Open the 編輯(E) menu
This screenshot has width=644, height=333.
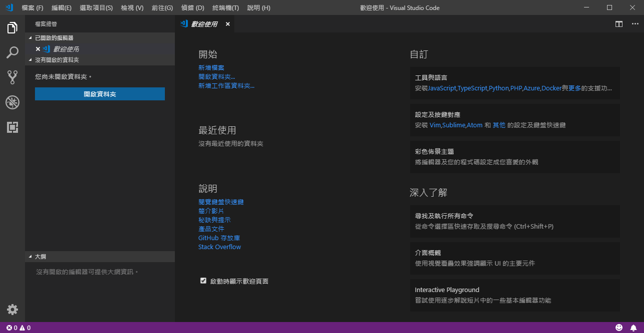pyautogui.click(x=61, y=8)
